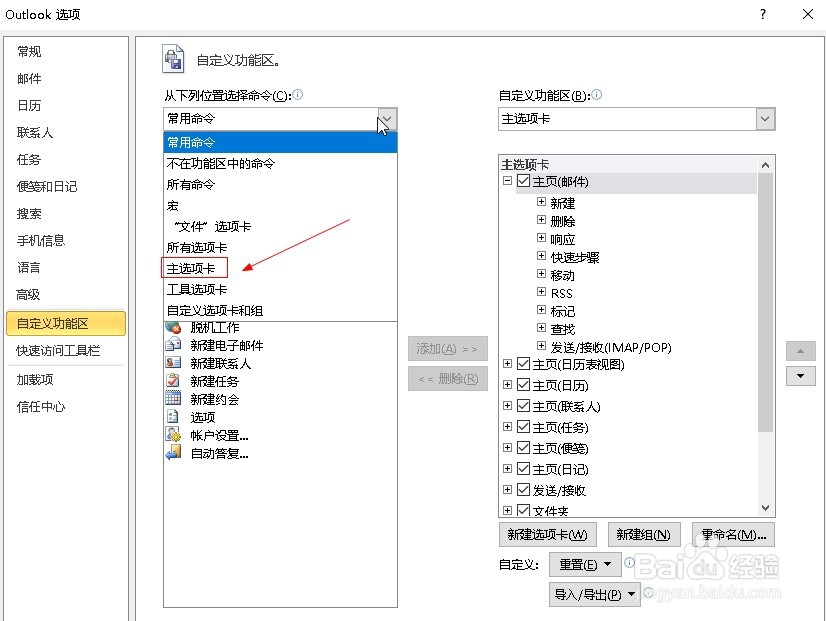This screenshot has width=826, height=621.
Task: Click 重命名(M)... button
Action: point(733,535)
